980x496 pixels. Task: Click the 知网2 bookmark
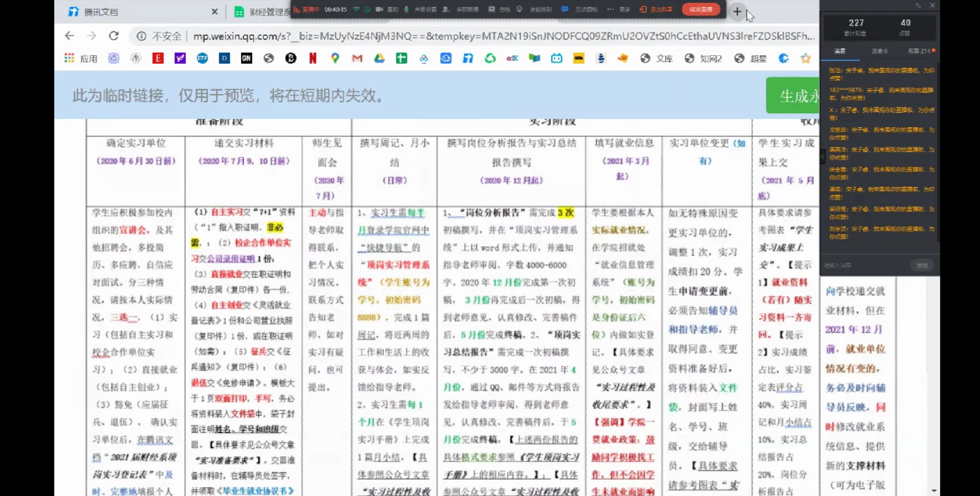point(704,58)
